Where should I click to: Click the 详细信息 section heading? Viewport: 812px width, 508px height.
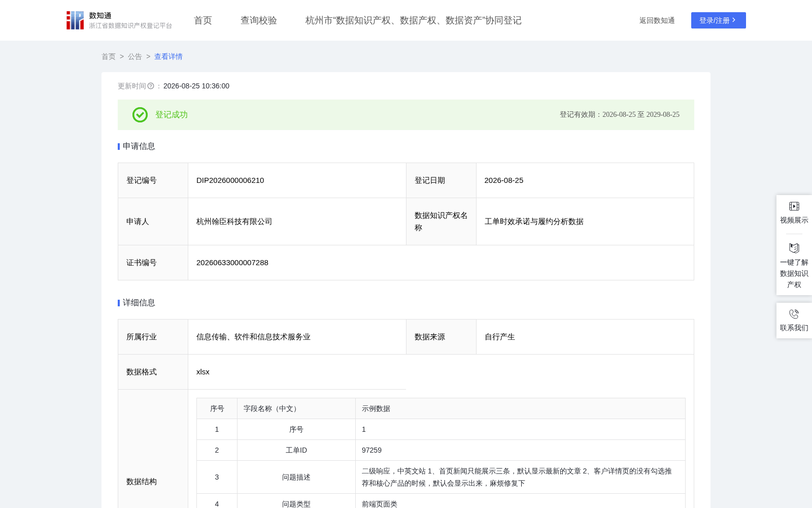click(139, 303)
